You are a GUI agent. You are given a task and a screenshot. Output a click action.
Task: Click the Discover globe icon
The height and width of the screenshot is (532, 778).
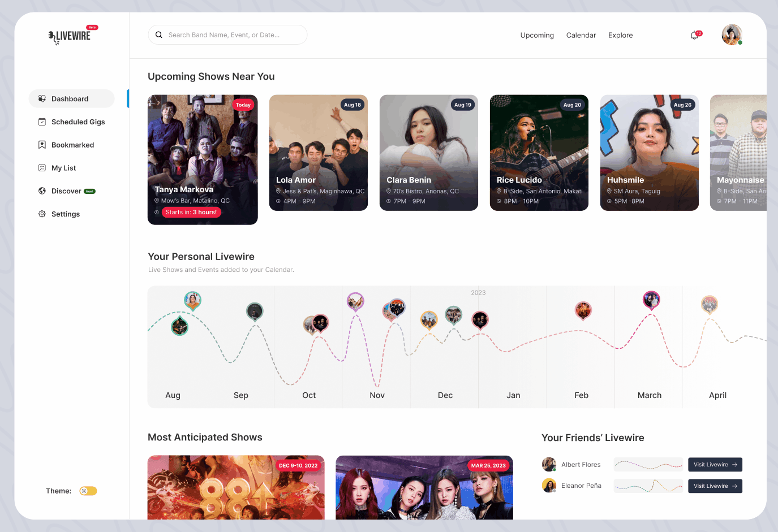(x=42, y=191)
